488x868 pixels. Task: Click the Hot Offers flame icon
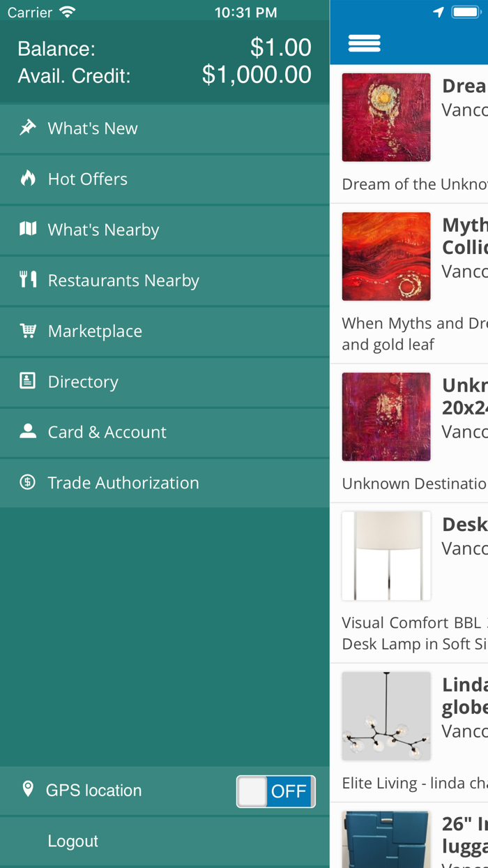pos(28,179)
